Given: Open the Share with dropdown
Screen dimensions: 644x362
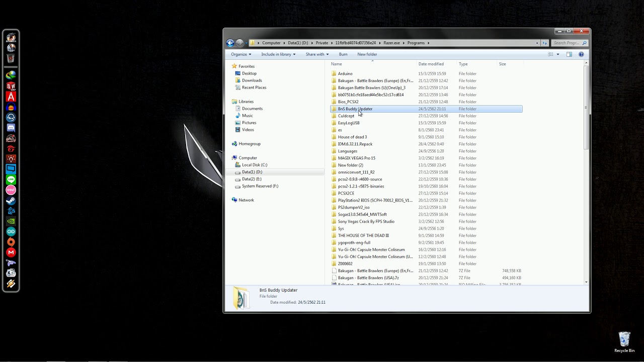Looking at the screenshot, I should click(317, 54).
